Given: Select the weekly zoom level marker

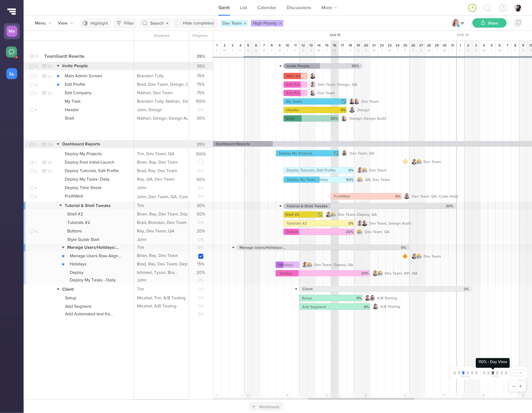Looking at the screenshot, I should pyautogui.click(x=463, y=373).
